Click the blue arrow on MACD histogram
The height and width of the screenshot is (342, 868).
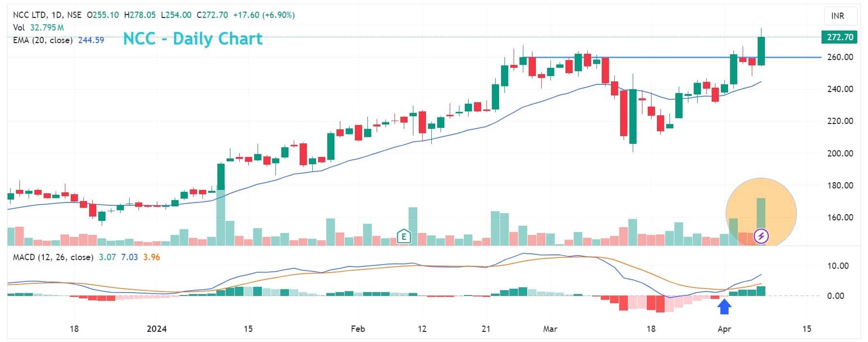(x=724, y=307)
